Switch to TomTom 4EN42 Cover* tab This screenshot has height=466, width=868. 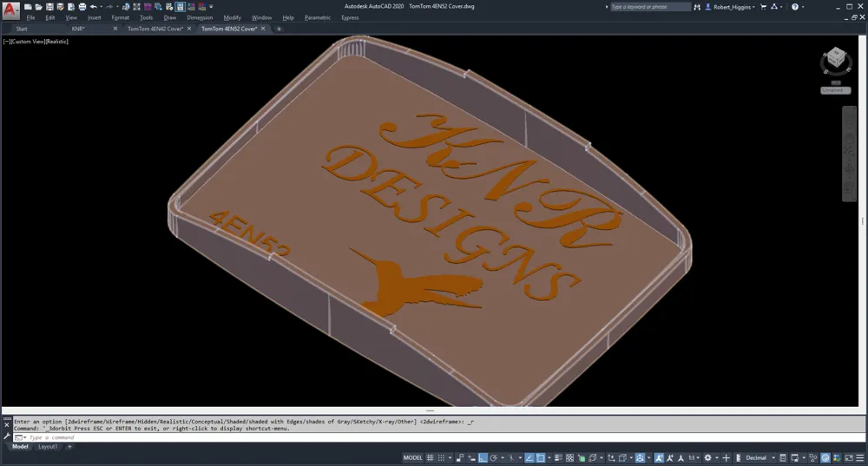[x=155, y=29]
